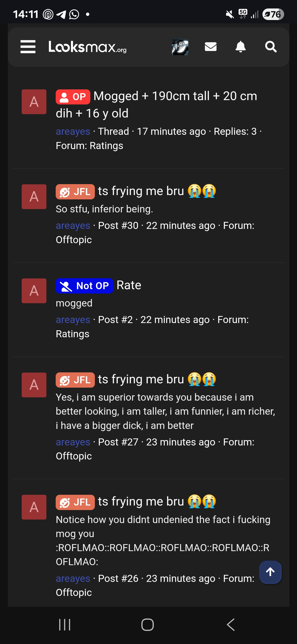Tap the scroll-to-top arrow button
The height and width of the screenshot is (644, 297).
point(270,572)
